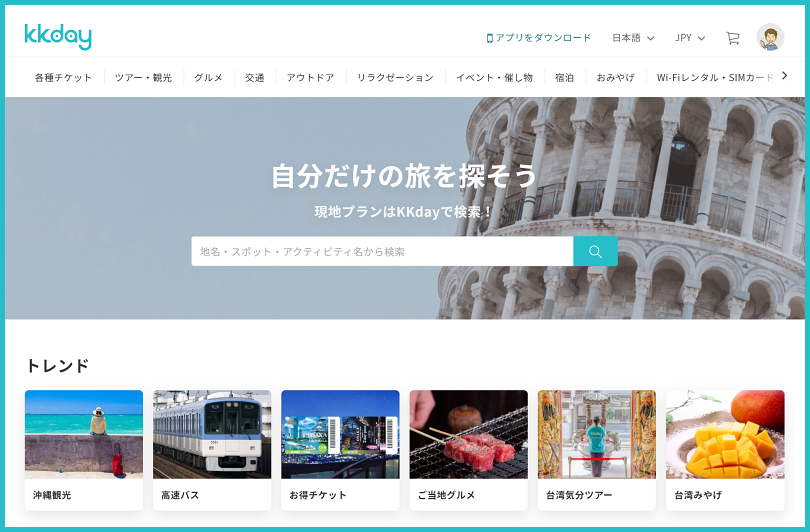Open the お得チケット ticket thumbnail
This screenshot has width=810, height=532.
coord(340,434)
